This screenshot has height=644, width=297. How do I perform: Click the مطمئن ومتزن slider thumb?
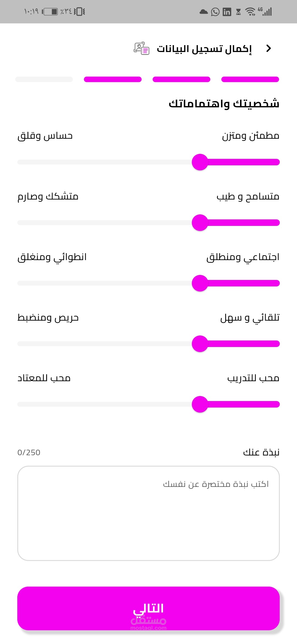200,162
